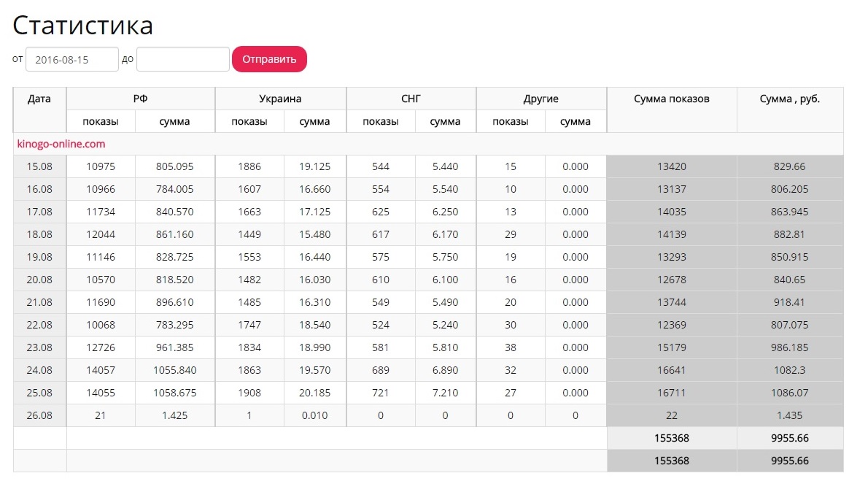Select the СНГ column group header
The image size is (868, 492).
tap(411, 99)
